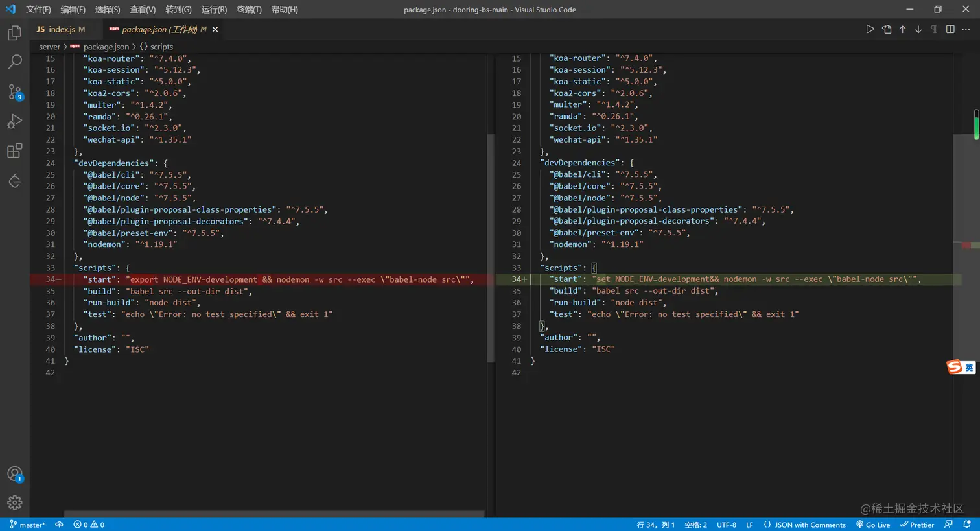The height and width of the screenshot is (531, 980).
Task: Expand the scripts breadcrumb dropdown
Action: point(161,47)
